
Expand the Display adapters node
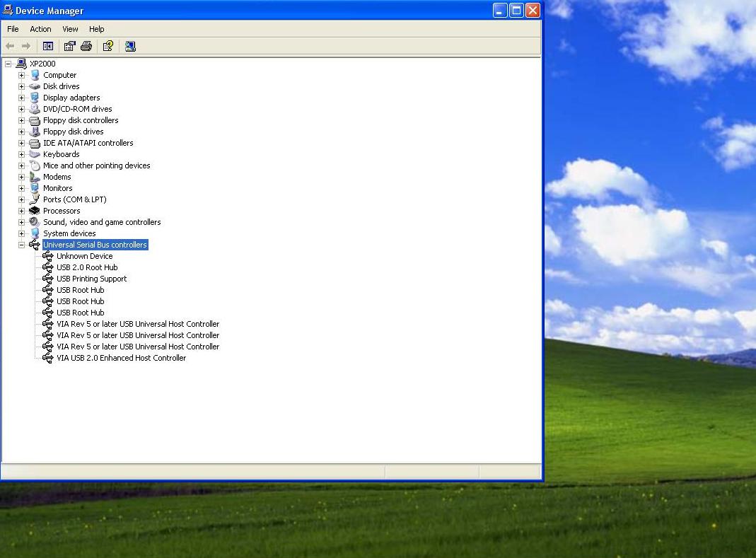pos(21,98)
